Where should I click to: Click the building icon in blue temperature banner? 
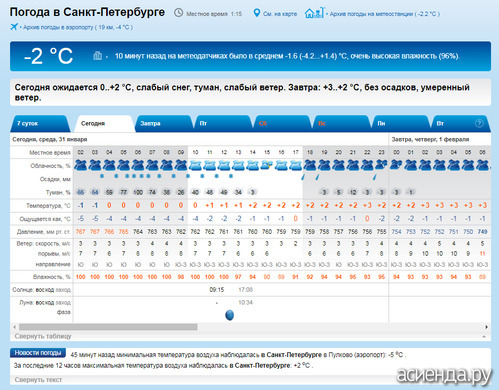tap(97, 55)
